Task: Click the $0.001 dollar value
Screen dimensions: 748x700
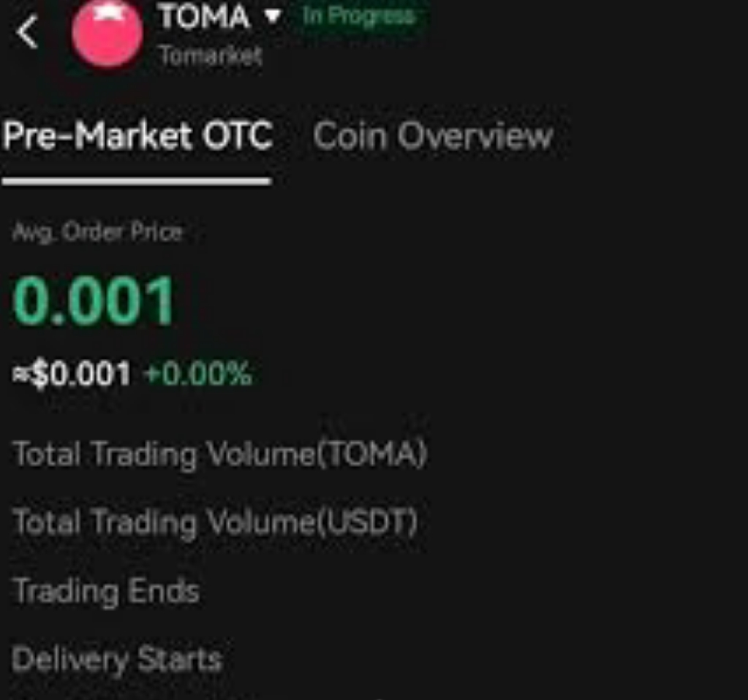Action: pyautogui.click(x=81, y=375)
